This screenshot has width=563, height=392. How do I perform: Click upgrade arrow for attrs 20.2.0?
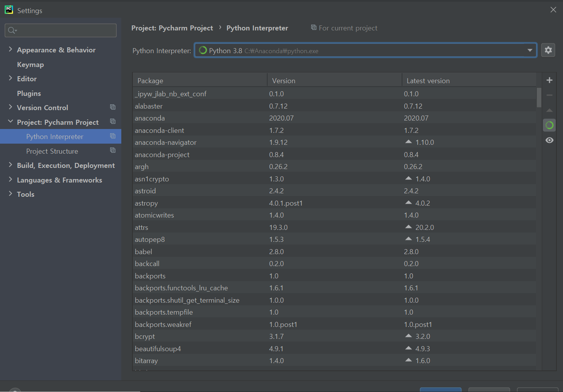[409, 227]
